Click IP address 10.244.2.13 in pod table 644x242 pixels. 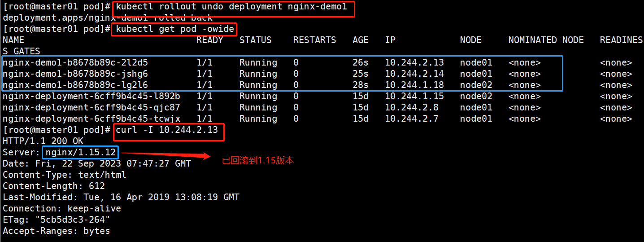click(x=414, y=62)
